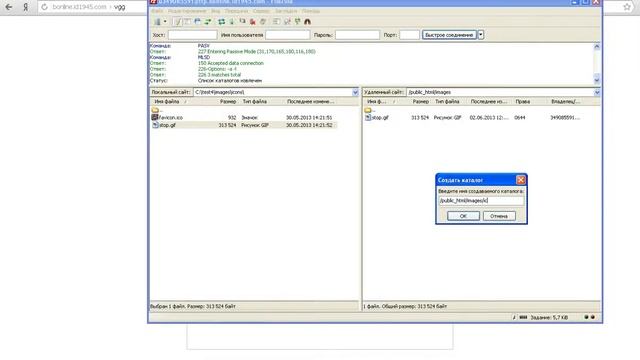Viewport: 640px width, 360px height.
Task: Toggle the message log display icon
Action: pyautogui.click(x=177, y=22)
